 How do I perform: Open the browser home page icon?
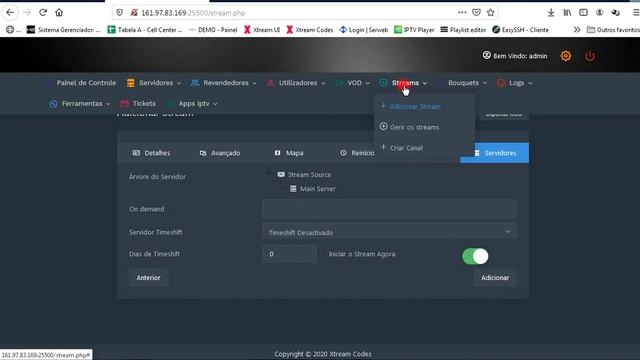[59, 13]
